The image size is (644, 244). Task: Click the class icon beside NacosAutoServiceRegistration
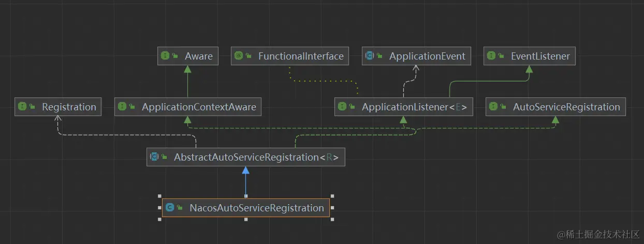point(170,208)
